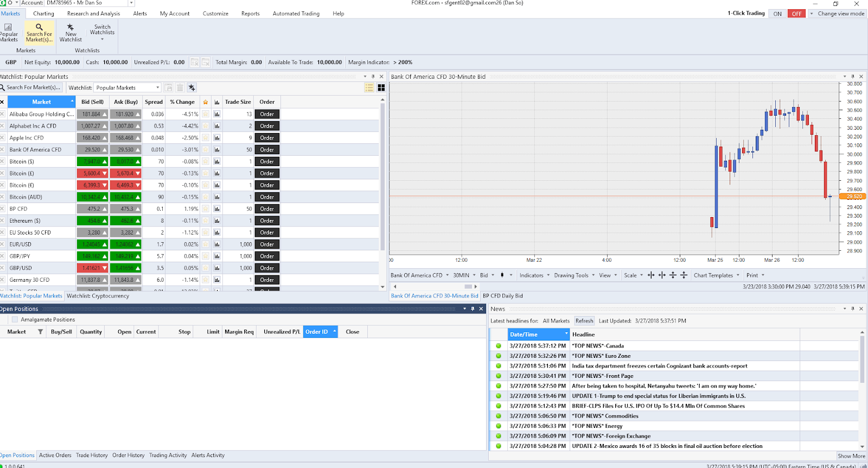The height and width of the screenshot is (468, 868).
Task: Turn 1-Click Trading OFF
Action: click(796, 14)
